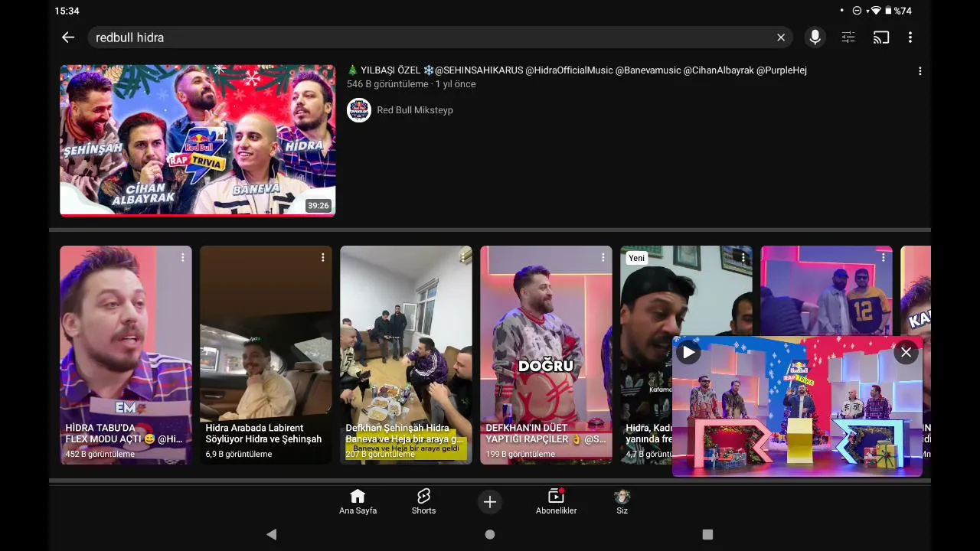980x551 pixels.
Task: Close the miniplayer
Action: tap(906, 352)
